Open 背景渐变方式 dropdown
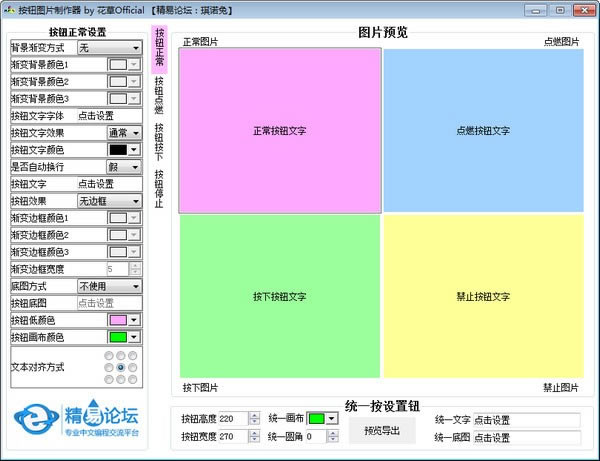The image size is (600, 461). click(109, 48)
